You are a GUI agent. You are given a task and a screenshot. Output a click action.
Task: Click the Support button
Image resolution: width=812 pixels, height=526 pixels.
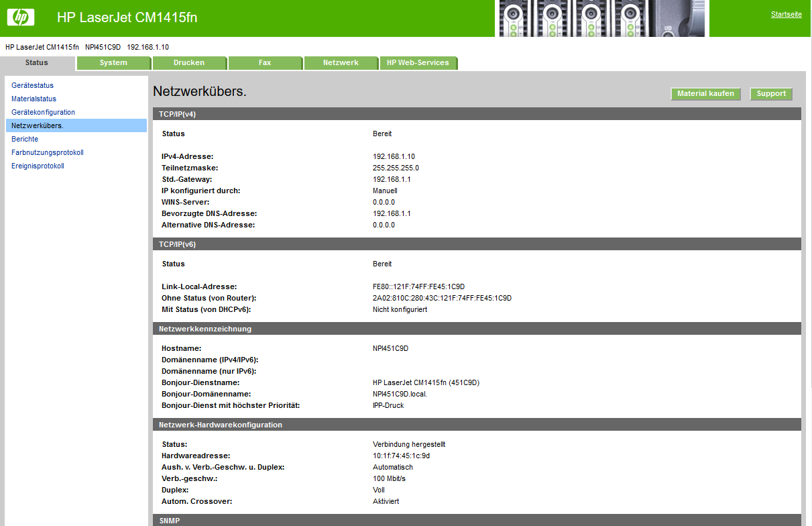click(x=771, y=94)
